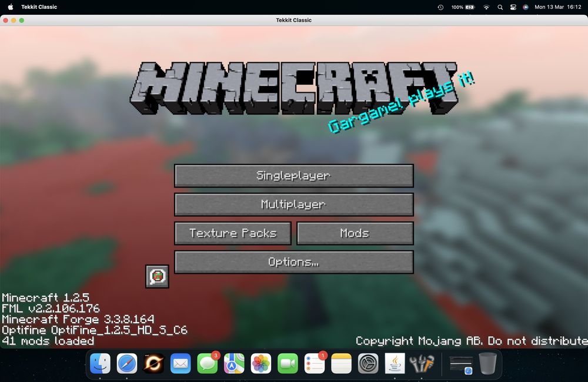This screenshot has height=382, width=588.
Task: Open Mail from the dock
Action: [181, 363]
